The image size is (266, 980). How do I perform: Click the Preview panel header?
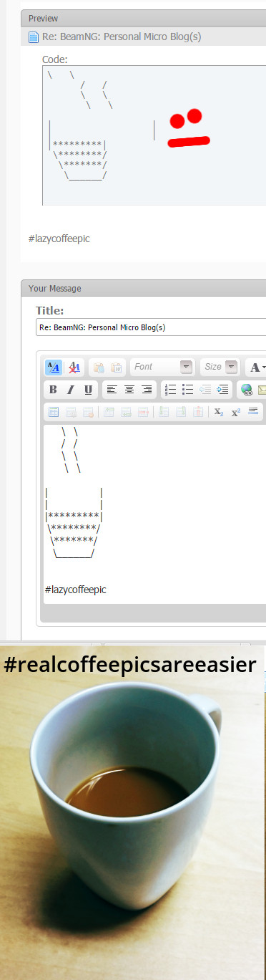143,18
